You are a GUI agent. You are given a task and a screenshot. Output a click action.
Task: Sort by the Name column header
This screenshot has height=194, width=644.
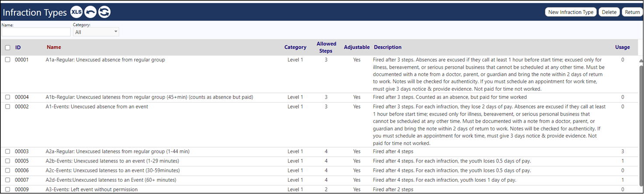(x=54, y=47)
